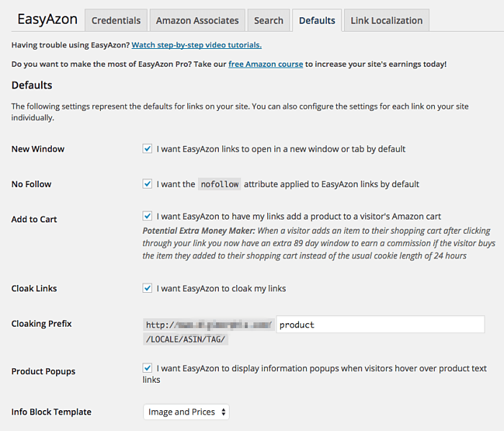The height and width of the screenshot is (431, 504).
Task: Follow the free Amazon course link
Action: pyautogui.click(x=266, y=64)
